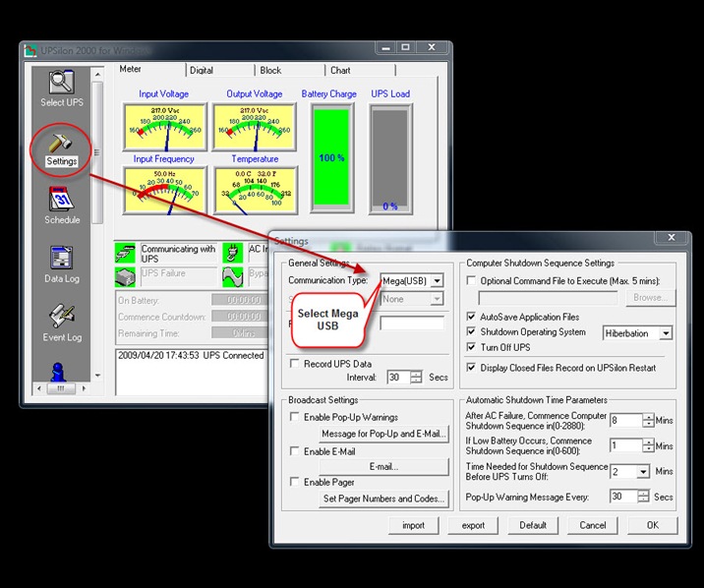Viewport: 704px width, 588px height.
Task: Toggle Display Closed Files Record checkbox
Action: click(471, 368)
